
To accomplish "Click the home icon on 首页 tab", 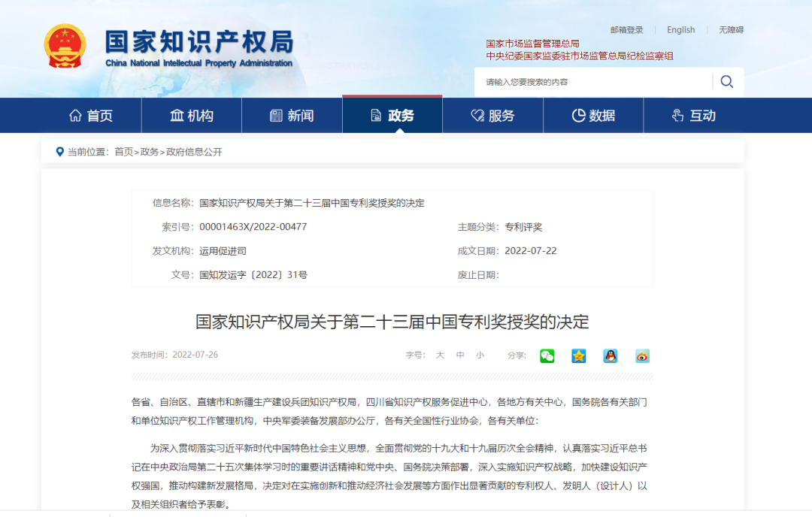I will pos(74,114).
